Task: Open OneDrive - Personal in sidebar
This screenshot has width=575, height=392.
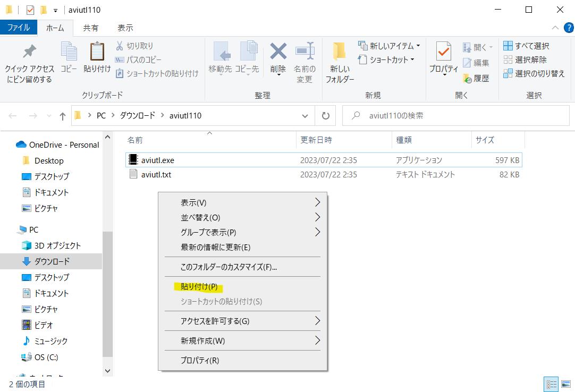Action: coord(57,145)
